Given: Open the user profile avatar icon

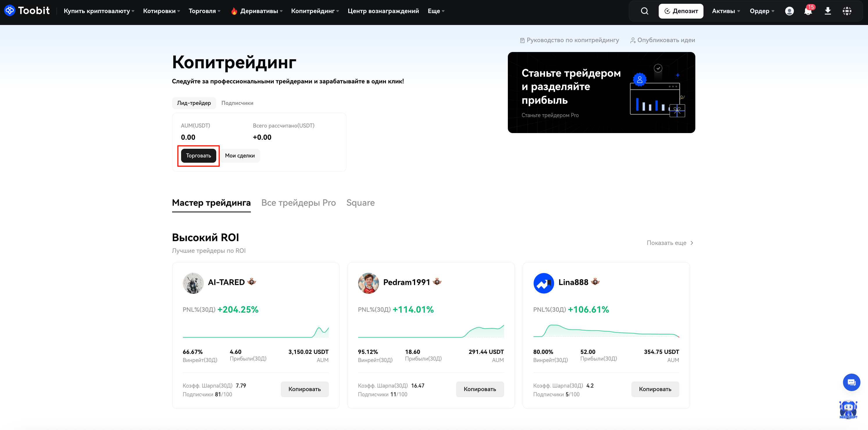Looking at the screenshot, I should pyautogui.click(x=789, y=11).
